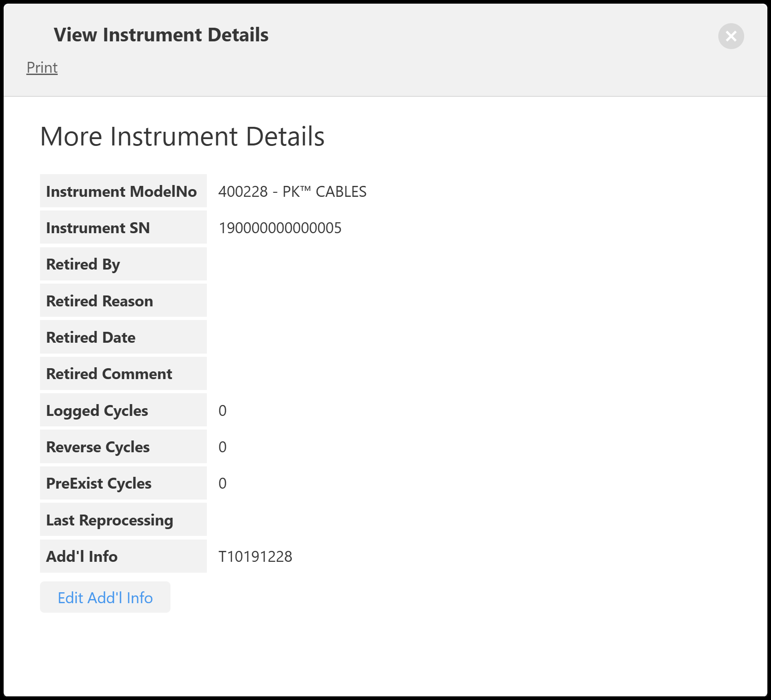Screen dimensions: 771x700
Task: Click the 400228 - PK CABLES model value
Action: (292, 191)
